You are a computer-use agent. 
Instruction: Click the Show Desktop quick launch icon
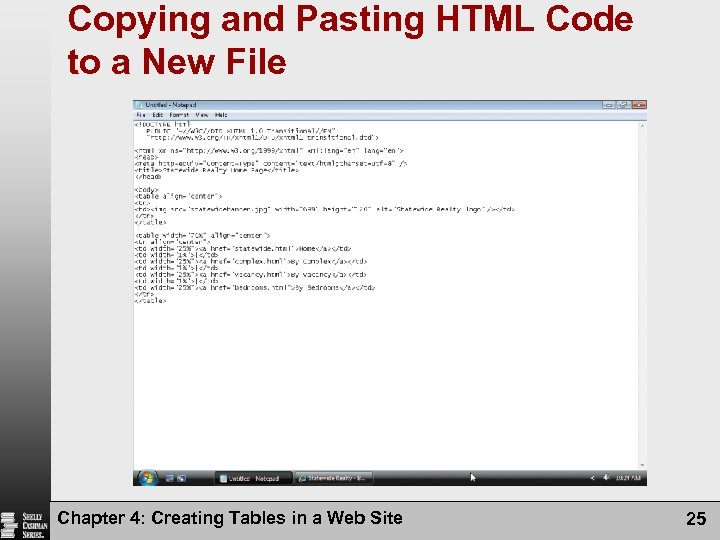coord(169,478)
